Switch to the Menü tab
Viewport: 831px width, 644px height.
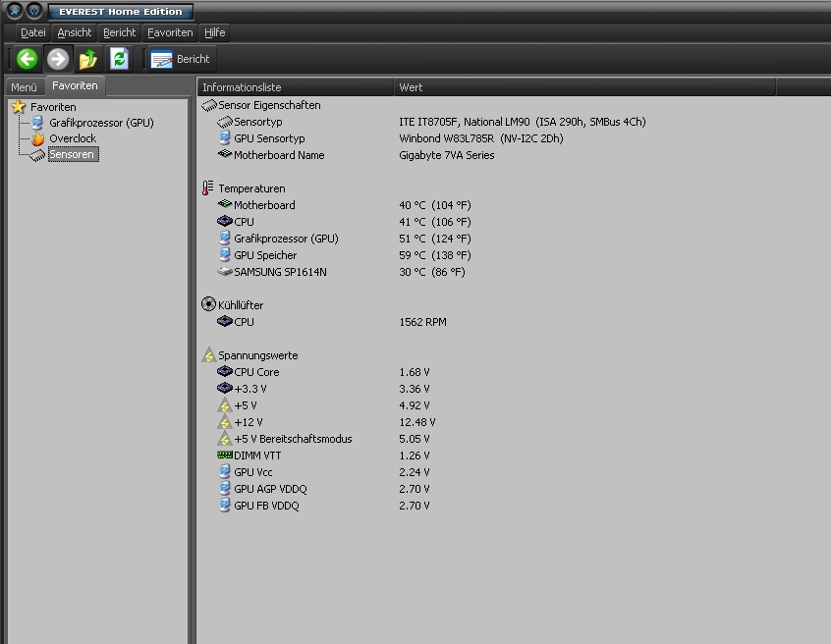tap(24, 86)
